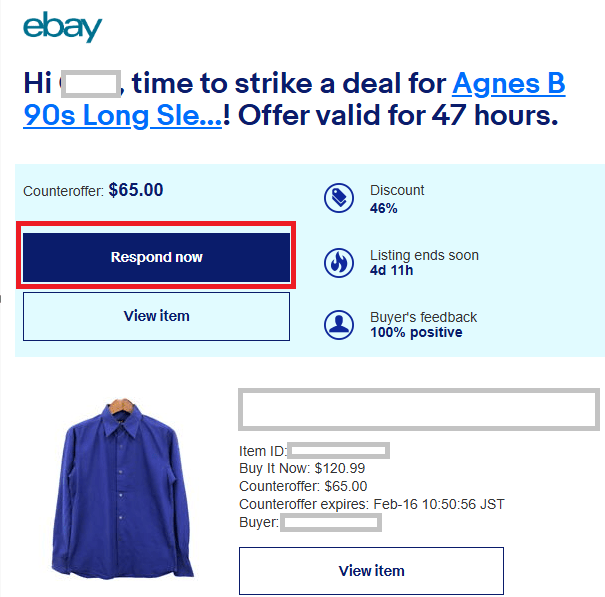Image resolution: width=605 pixels, height=597 pixels.
Task: Click the redacted Buyer username
Action: tap(331, 522)
